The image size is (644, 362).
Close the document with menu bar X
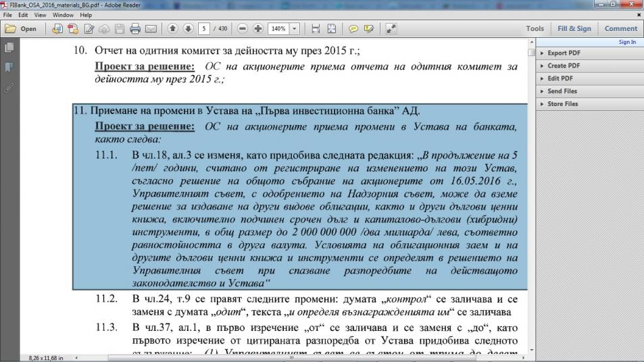click(x=639, y=15)
